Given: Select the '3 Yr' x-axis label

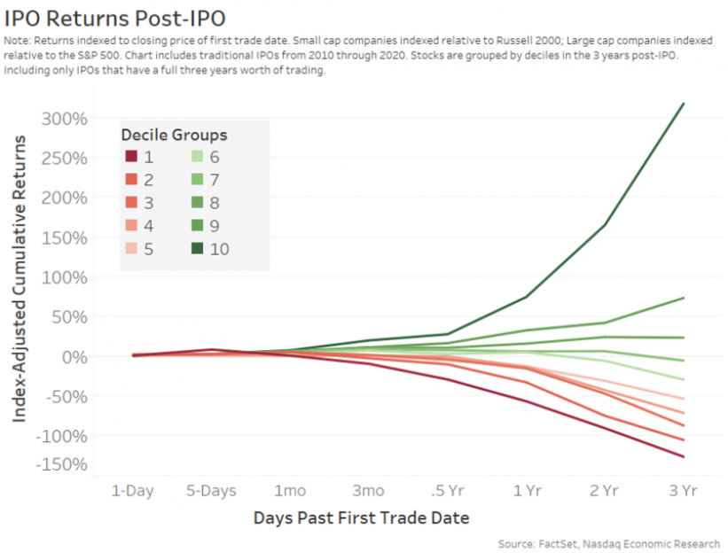Looking at the screenshot, I should (683, 490).
